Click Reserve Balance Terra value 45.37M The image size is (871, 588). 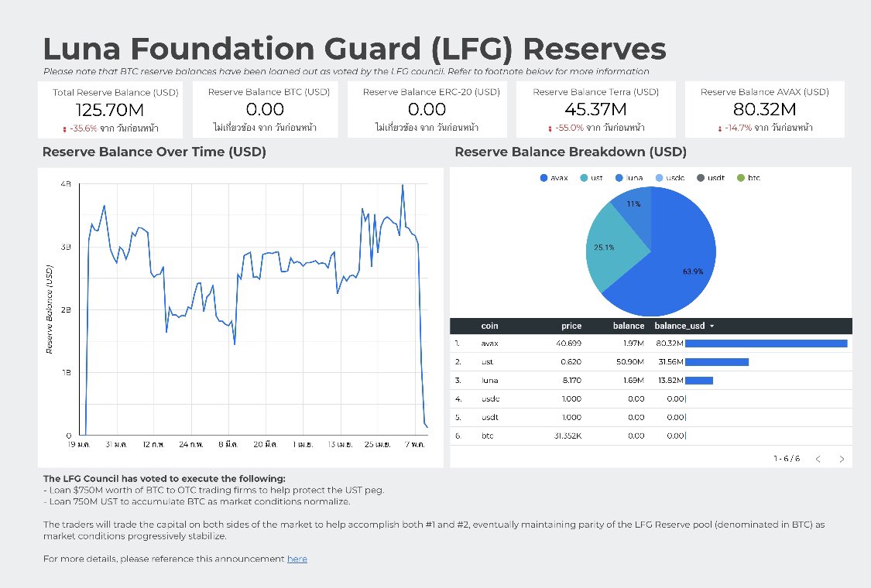595,109
